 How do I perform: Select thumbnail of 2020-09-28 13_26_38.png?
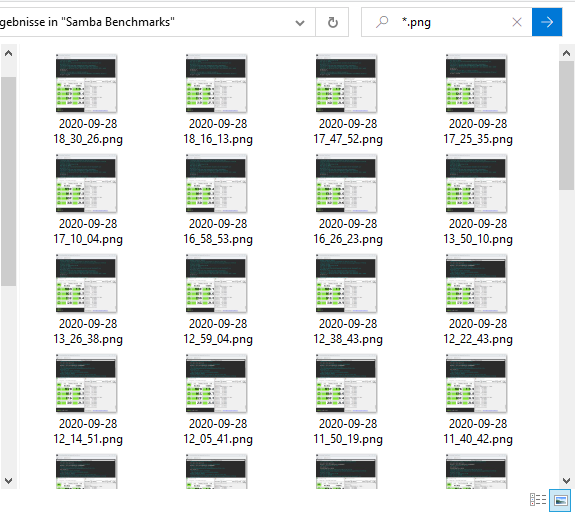[86, 283]
